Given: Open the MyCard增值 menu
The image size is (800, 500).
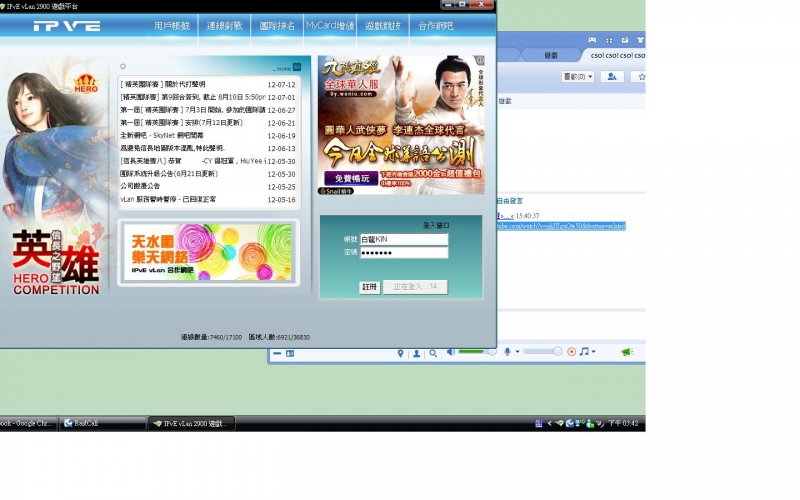Looking at the screenshot, I should [330, 25].
